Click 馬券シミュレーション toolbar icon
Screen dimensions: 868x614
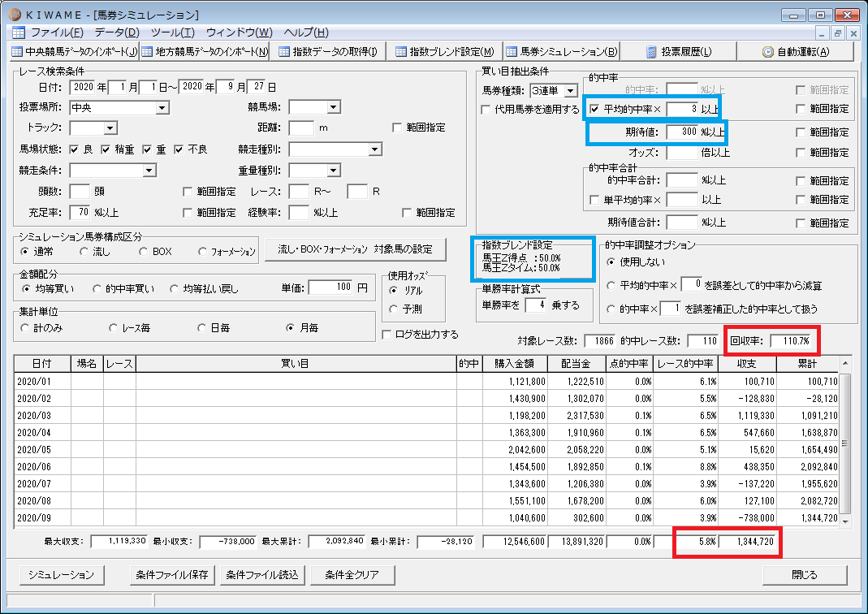512,51
